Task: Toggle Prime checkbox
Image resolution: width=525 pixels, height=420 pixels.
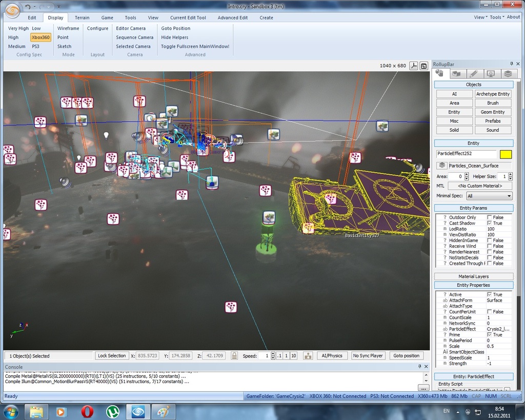Action: point(490,334)
